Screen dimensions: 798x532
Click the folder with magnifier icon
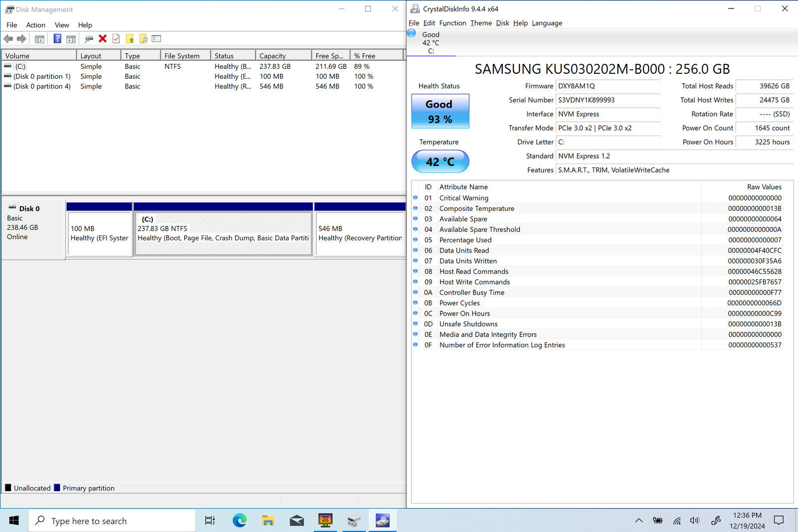143,39
